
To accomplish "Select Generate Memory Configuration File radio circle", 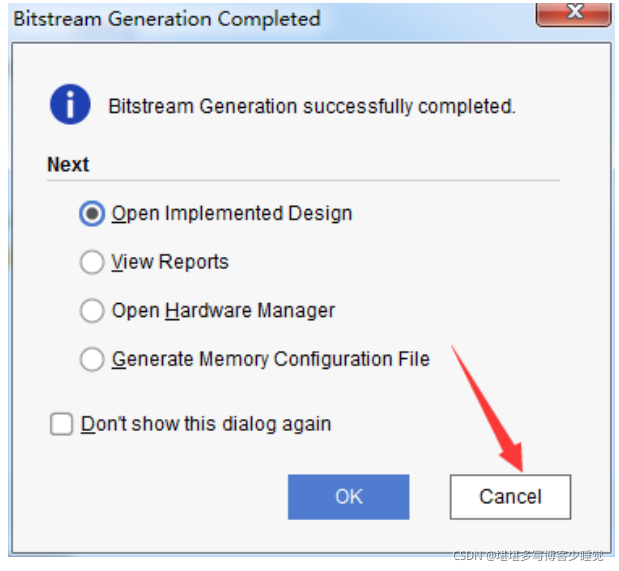I will coord(92,359).
